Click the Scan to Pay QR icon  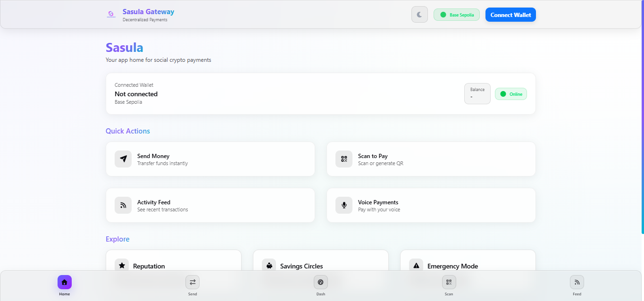(344, 159)
